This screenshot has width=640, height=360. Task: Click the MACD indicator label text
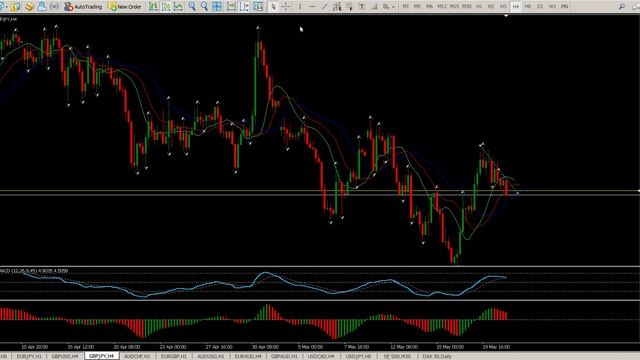pos(34,271)
